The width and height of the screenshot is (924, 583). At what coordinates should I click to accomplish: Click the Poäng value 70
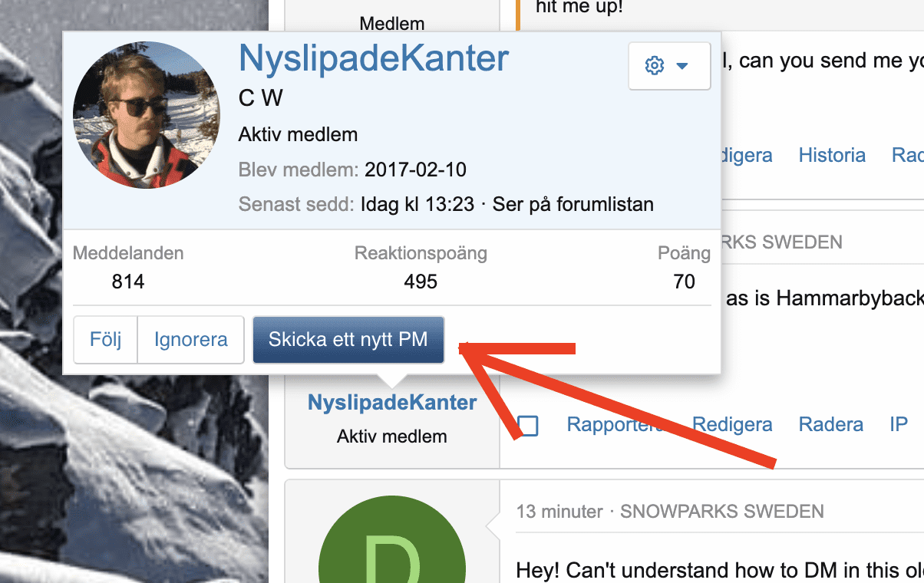coord(683,282)
